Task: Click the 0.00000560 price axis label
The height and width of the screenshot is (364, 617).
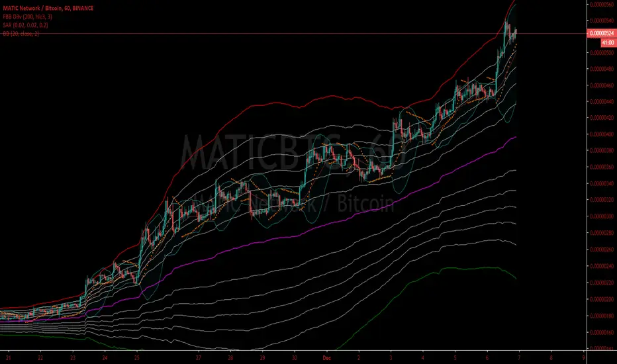Action: pos(602,5)
